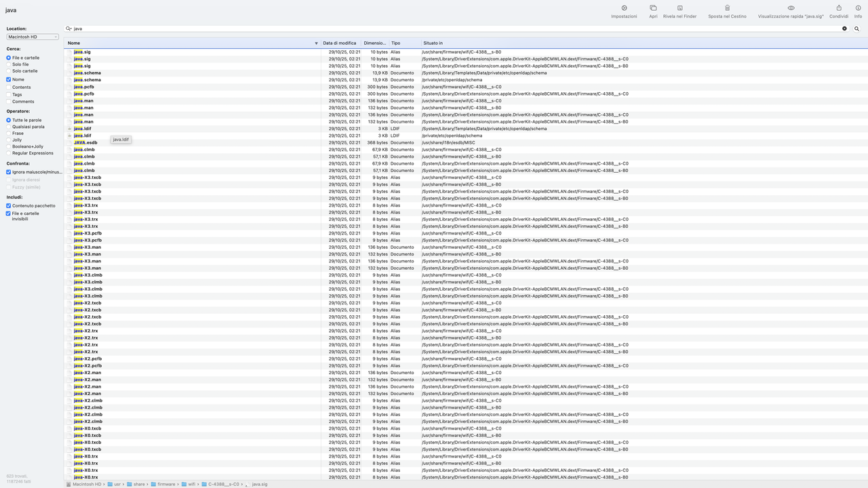Click inside the java search field
The height and width of the screenshot is (488, 868).
203,28
